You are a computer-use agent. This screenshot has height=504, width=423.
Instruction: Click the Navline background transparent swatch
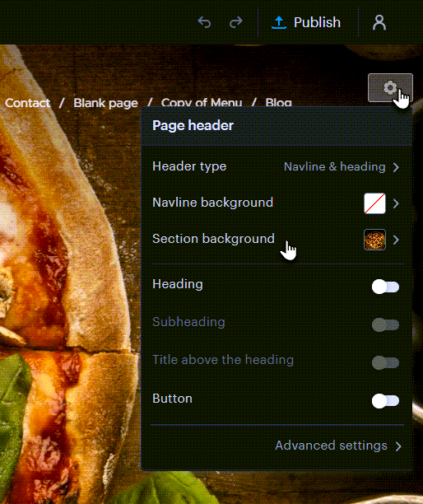pos(374,203)
